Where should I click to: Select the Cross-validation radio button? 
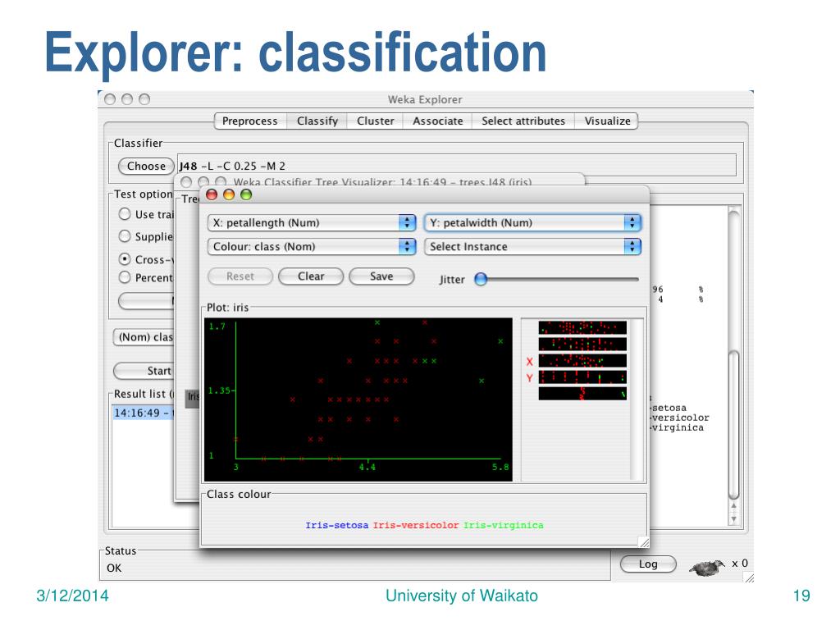click(125, 259)
